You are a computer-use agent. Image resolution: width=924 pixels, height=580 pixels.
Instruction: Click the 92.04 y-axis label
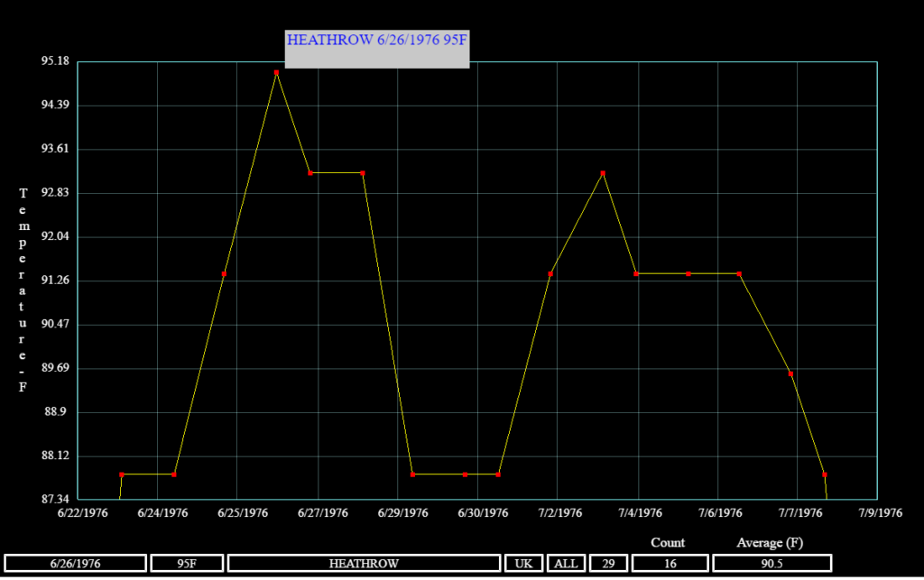[55, 236]
